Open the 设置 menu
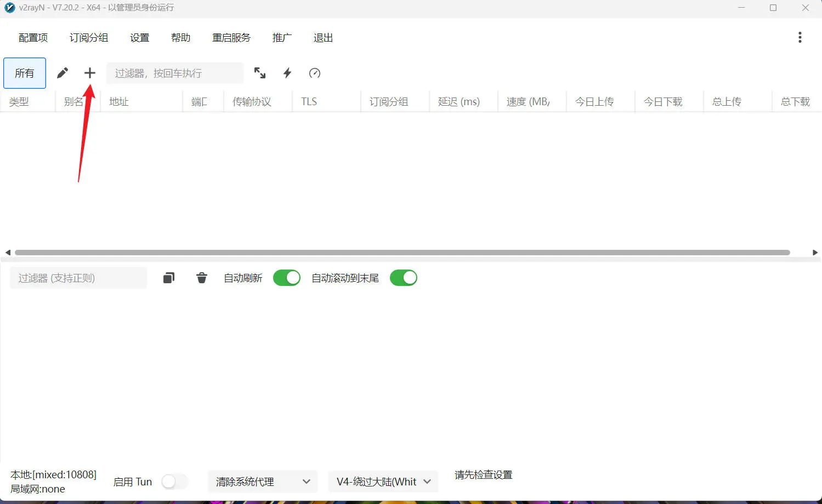822x504 pixels. point(139,37)
